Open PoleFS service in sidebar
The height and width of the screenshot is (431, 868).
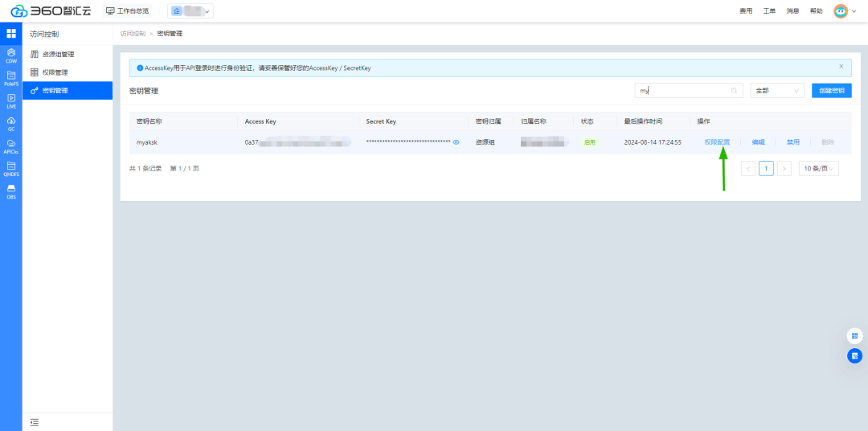pyautogui.click(x=11, y=79)
